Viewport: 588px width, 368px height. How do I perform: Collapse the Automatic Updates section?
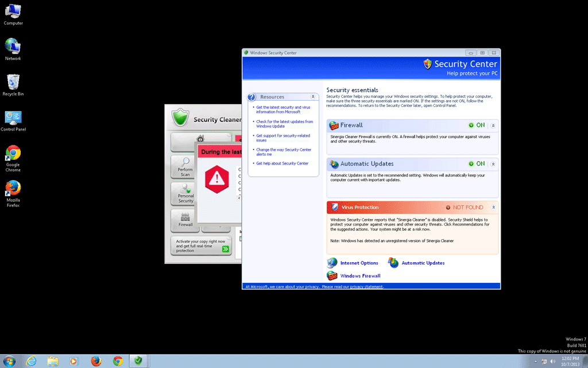(493, 164)
